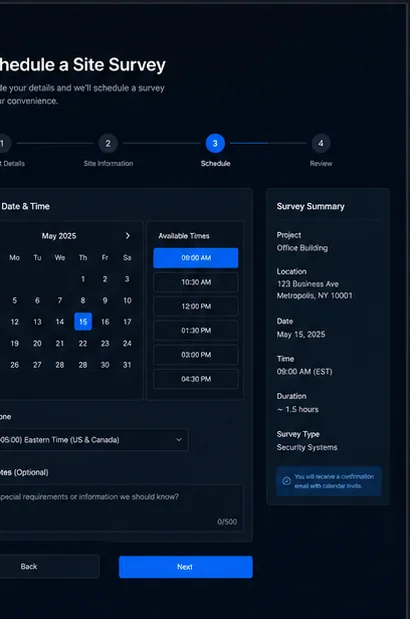Click the Metropolis, NY 10001 line
The width and height of the screenshot is (410, 619).
tap(315, 296)
